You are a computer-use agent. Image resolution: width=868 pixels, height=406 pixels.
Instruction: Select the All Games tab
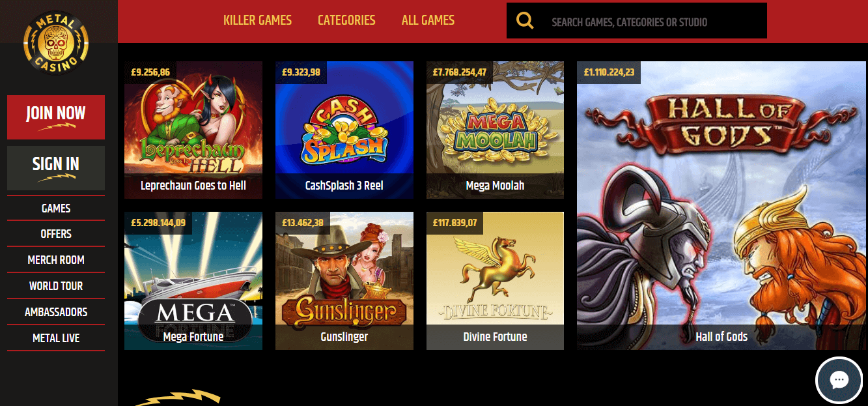point(428,20)
